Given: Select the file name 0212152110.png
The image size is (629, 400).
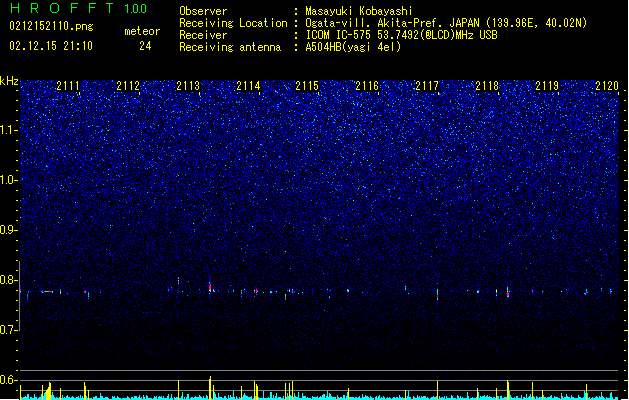Looking at the screenshot, I should (x=51, y=26).
